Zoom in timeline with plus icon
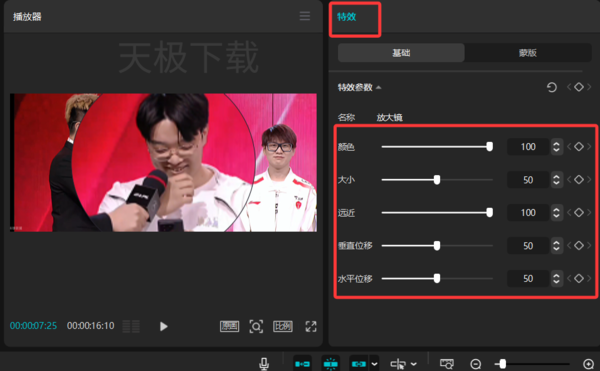This screenshot has width=600, height=371. (588, 364)
